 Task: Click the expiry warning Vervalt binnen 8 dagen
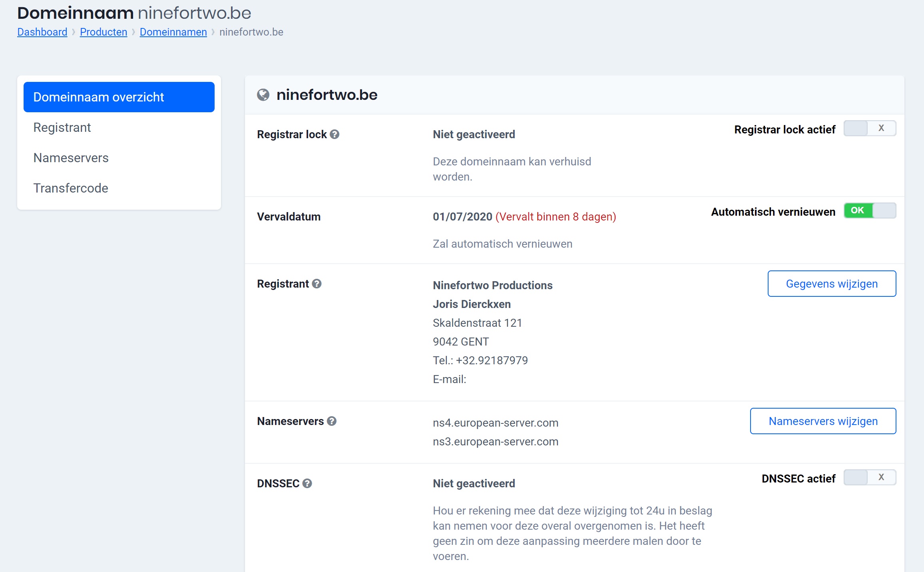click(x=555, y=217)
